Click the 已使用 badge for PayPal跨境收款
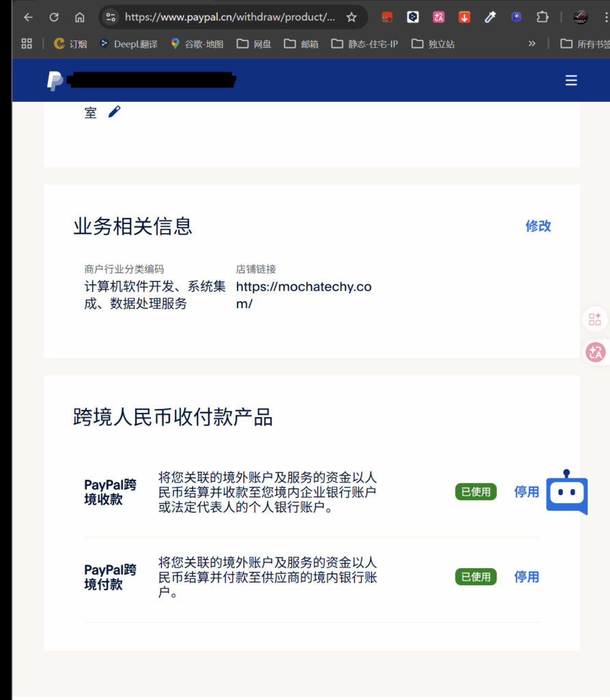 pyautogui.click(x=475, y=492)
